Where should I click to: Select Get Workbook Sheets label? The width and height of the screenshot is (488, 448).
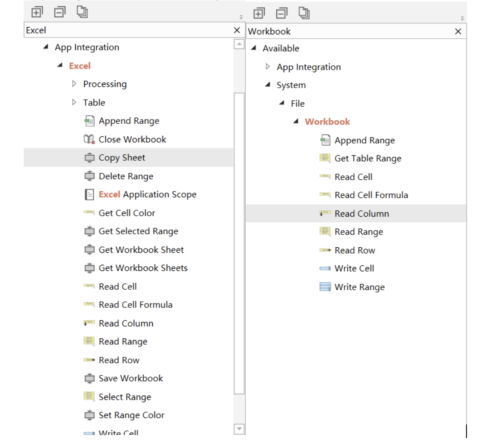pos(143,268)
